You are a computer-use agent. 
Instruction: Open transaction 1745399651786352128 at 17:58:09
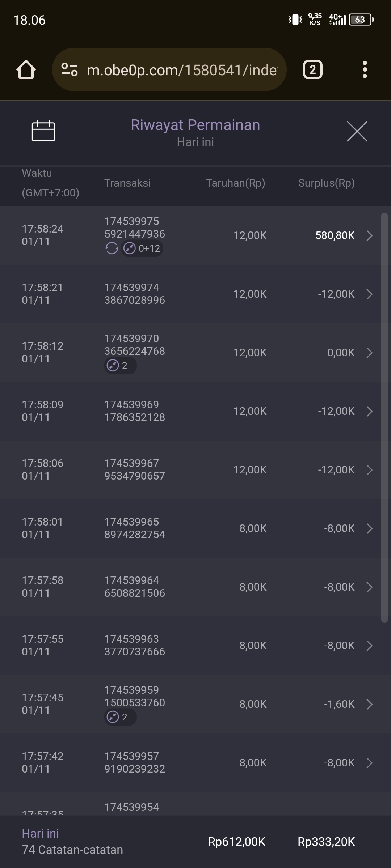tap(134, 411)
